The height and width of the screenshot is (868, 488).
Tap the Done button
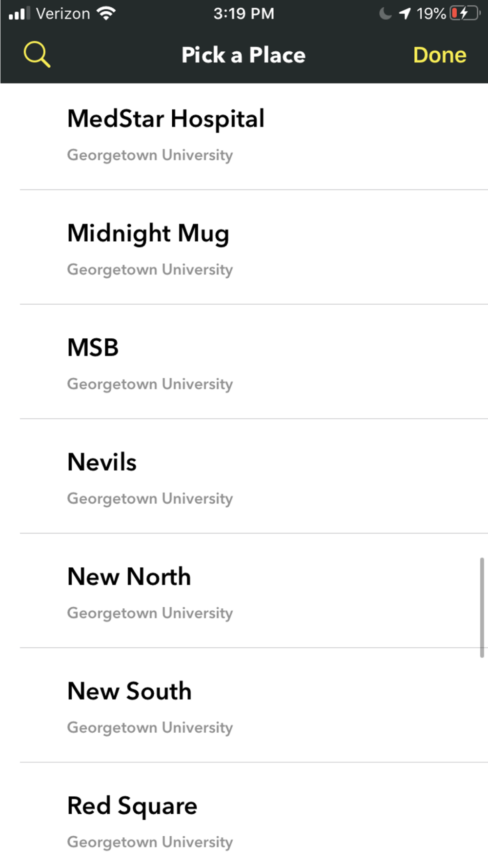[x=440, y=55]
